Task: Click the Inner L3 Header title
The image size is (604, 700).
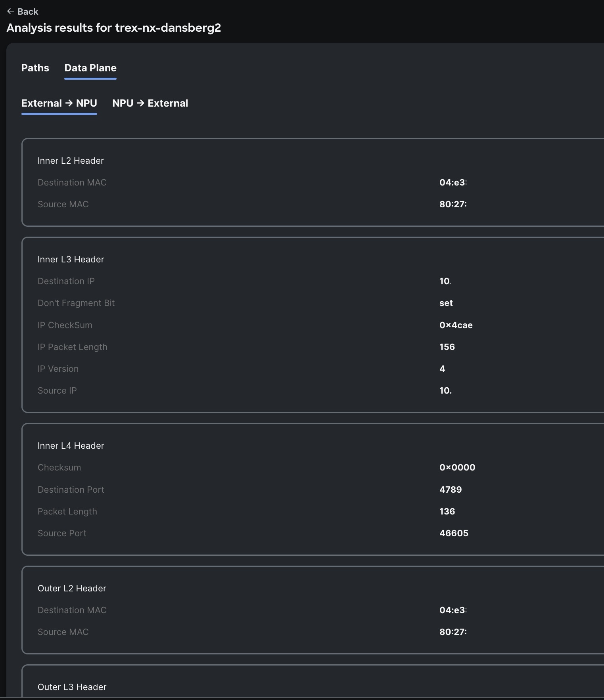Action: 71,259
